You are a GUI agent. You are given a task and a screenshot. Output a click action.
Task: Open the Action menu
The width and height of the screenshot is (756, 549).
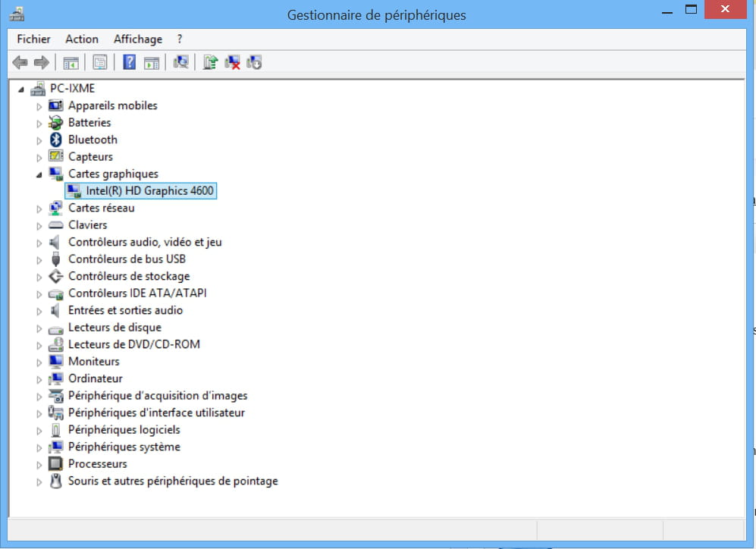(82, 39)
